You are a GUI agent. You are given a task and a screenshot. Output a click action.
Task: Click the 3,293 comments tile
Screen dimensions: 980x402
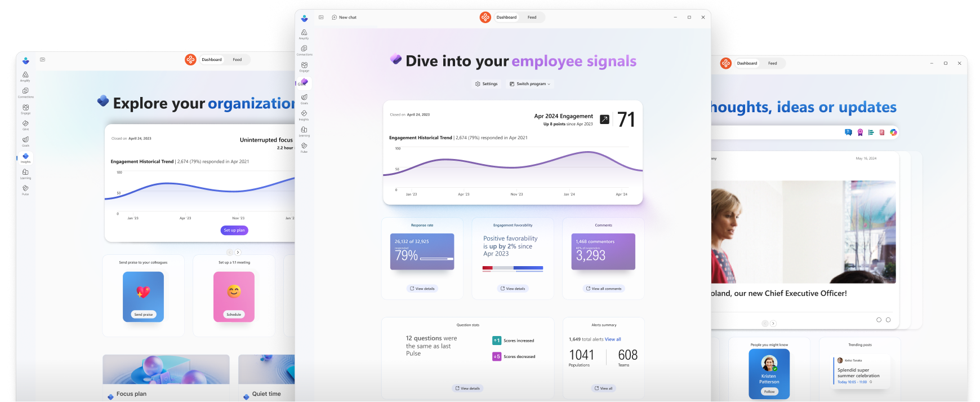[603, 251]
